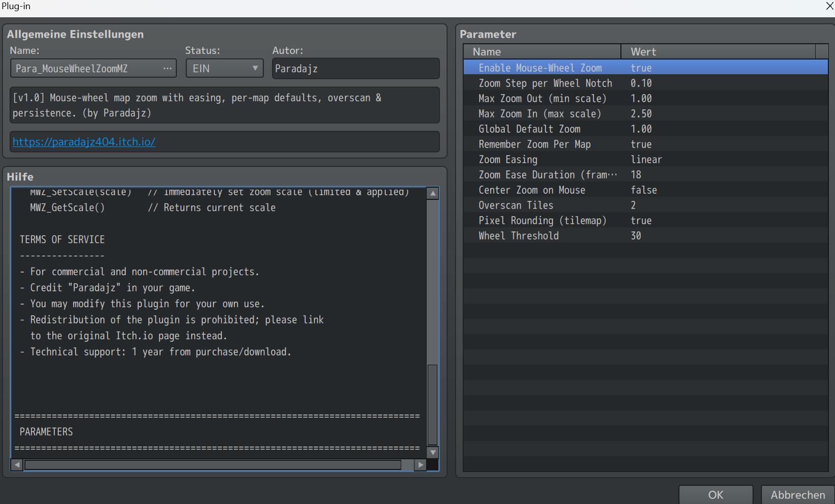Click true value of Enable Mouse-Wheel Zoom
Image resolution: width=835 pixels, height=504 pixels.
click(x=641, y=68)
